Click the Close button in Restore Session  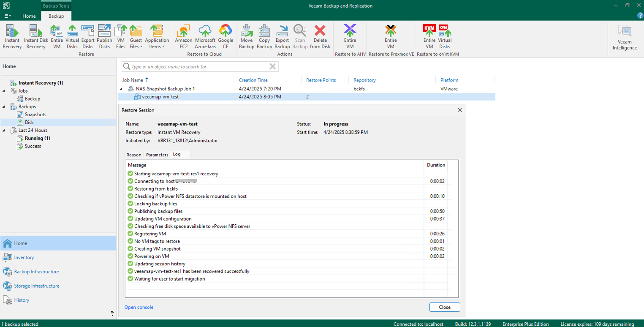point(445,307)
